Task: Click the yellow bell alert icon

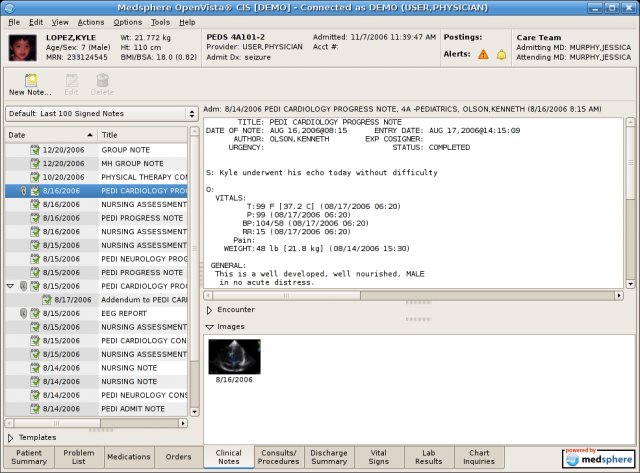Action: click(x=501, y=54)
